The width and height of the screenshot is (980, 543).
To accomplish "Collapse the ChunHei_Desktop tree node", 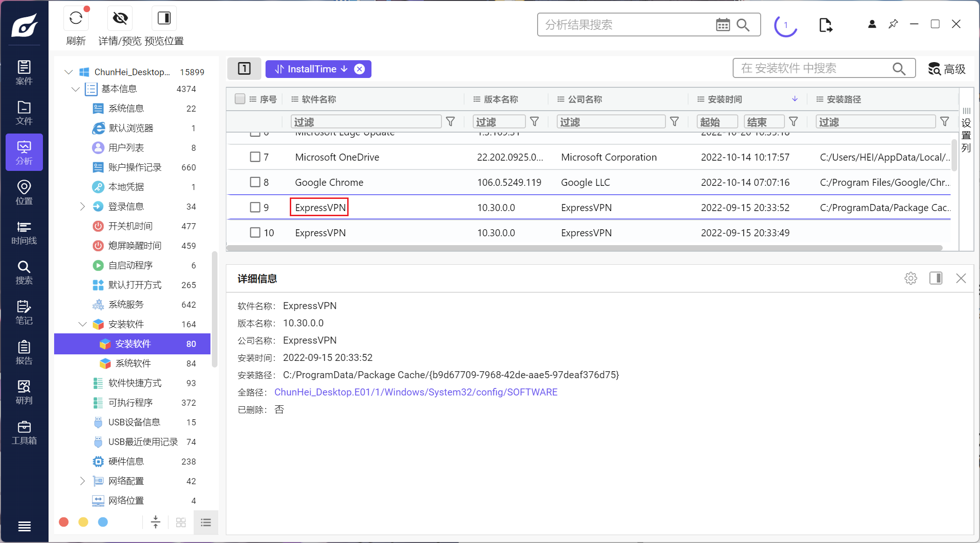I will 69,72.
